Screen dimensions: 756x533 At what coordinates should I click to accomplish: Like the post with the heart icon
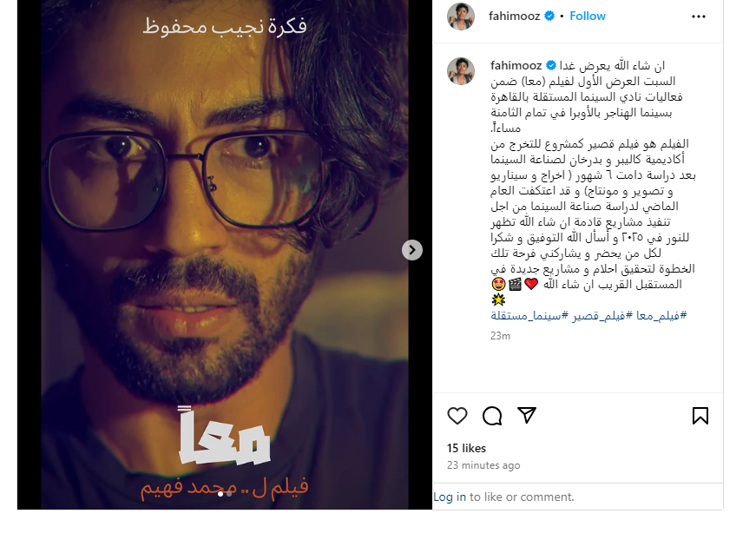[x=457, y=416]
